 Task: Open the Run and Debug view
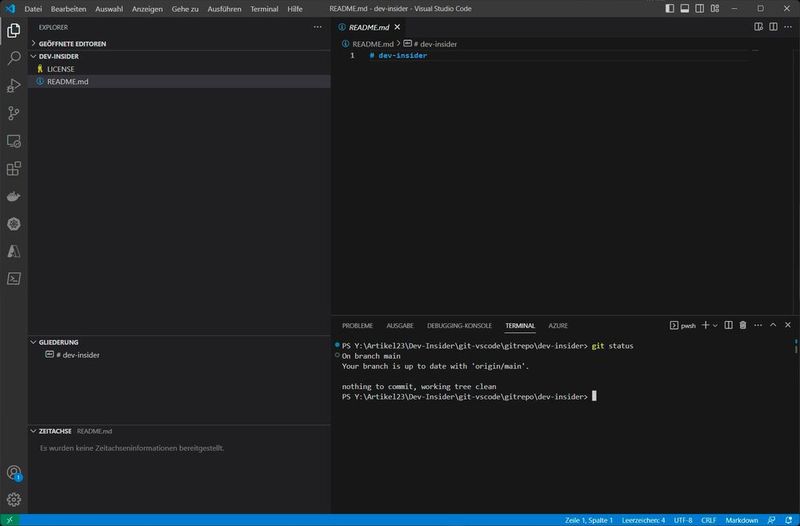(14, 85)
